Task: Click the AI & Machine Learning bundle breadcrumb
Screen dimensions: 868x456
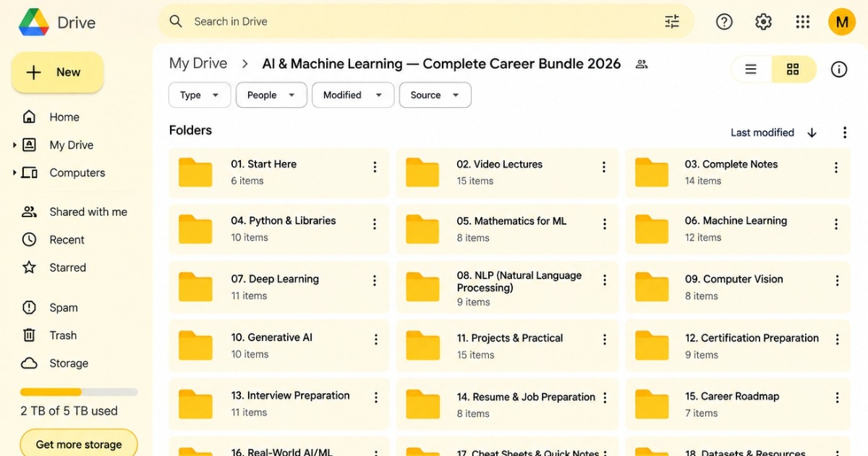Action: point(441,64)
